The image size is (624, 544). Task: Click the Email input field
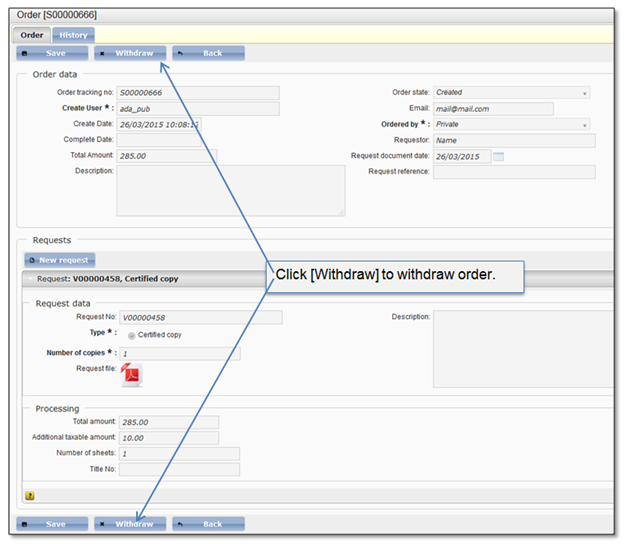point(493,109)
